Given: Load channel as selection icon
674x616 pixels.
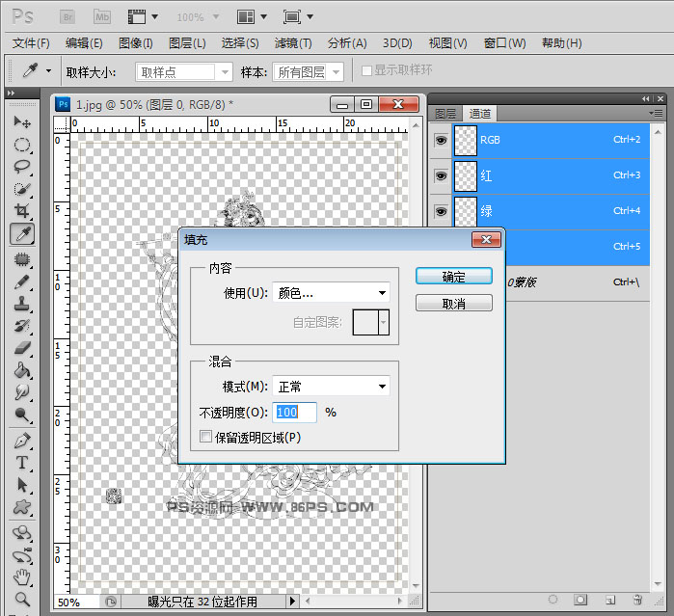Looking at the screenshot, I should (x=553, y=600).
